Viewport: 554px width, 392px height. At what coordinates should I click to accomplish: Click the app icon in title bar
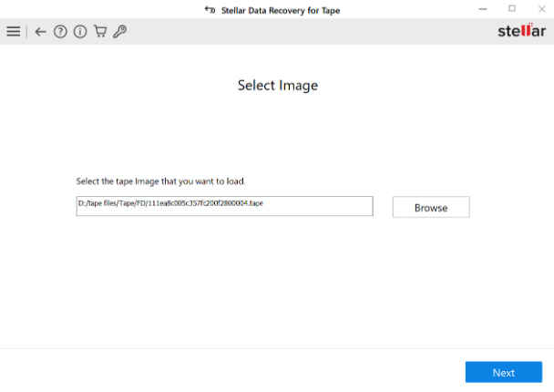(210, 10)
